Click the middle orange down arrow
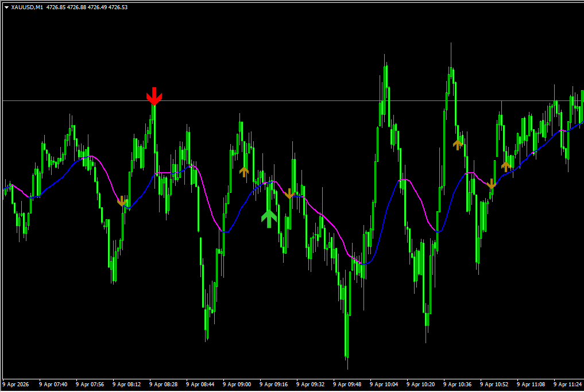Screen dimensions: 584x392 pyautogui.click(x=289, y=193)
